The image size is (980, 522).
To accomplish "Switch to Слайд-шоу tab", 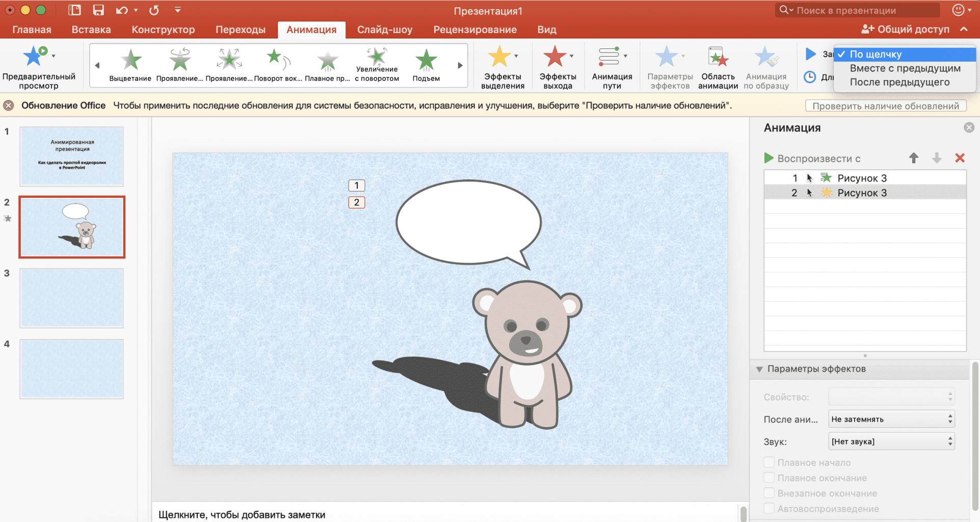I will point(385,30).
